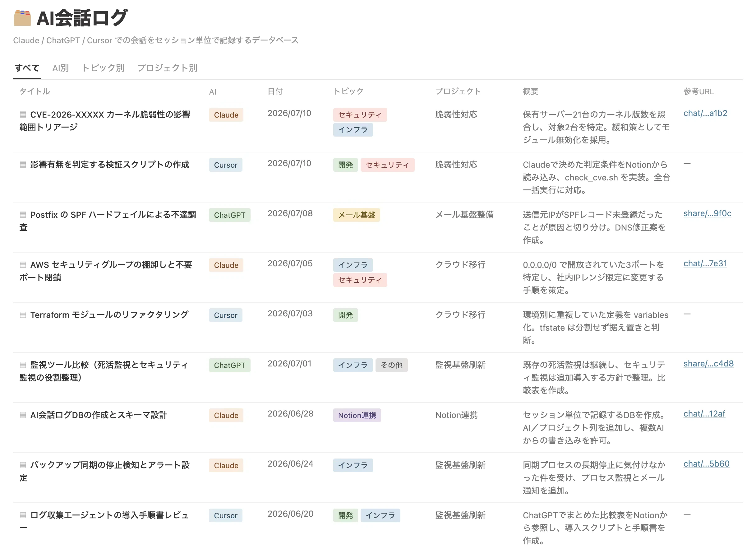The image size is (756, 545).
Task: Open page icon of Postfix SPF row
Action: tap(23, 215)
